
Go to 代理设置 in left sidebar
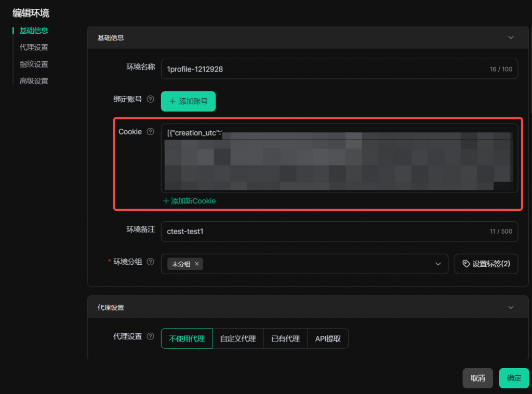point(34,47)
